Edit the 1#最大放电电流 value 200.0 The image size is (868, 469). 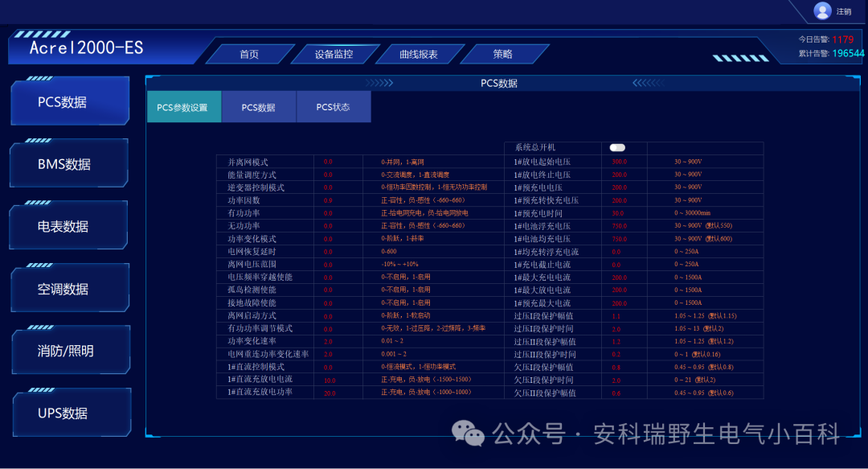619,290
